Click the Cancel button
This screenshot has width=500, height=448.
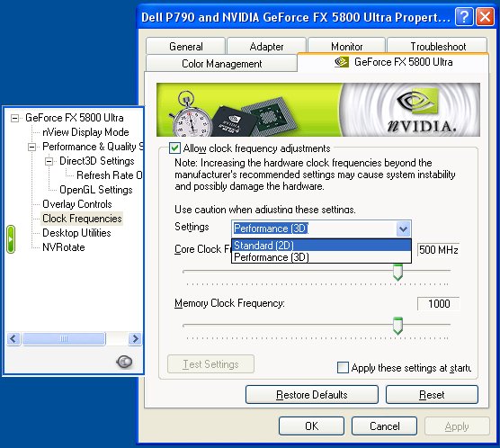click(384, 426)
